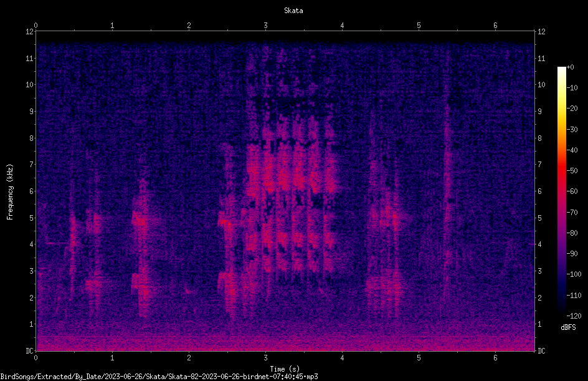The width and height of the screenshot is (588, 381).
Task: Click "3" on the bottom time axis
Action: pos(265,358)
